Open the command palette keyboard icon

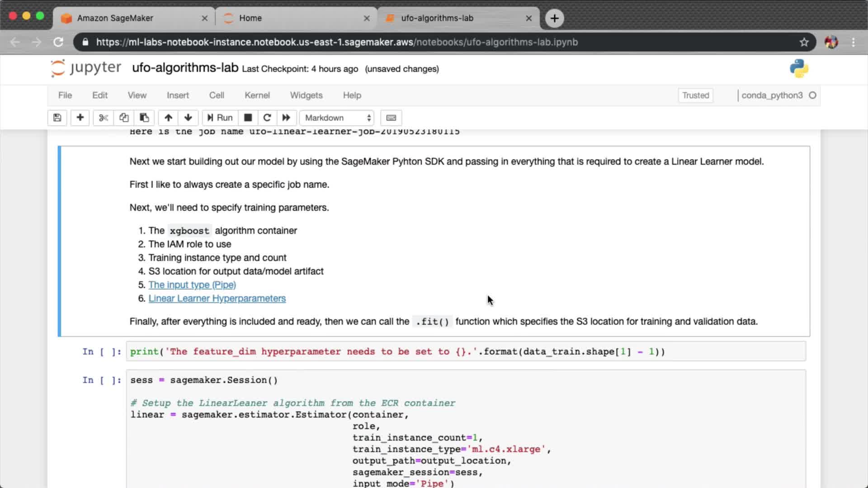tap(391, 117)
